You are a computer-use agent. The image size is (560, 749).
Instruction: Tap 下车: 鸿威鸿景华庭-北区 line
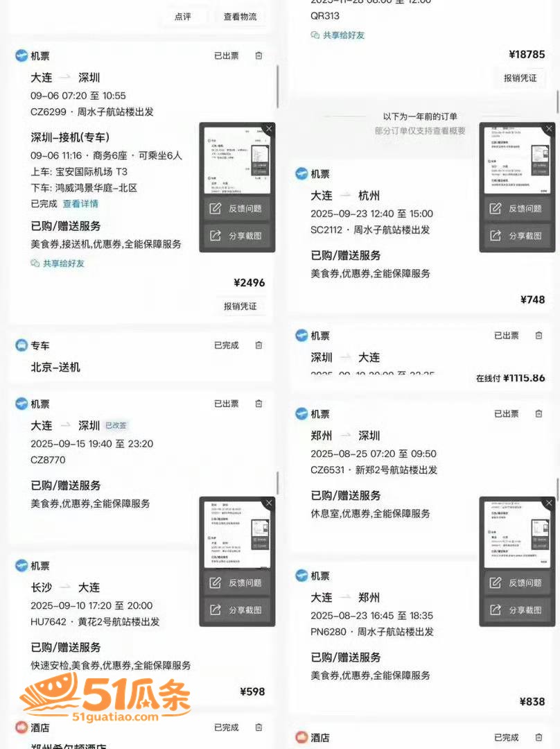pyautogui.click(x=84, y=188)
